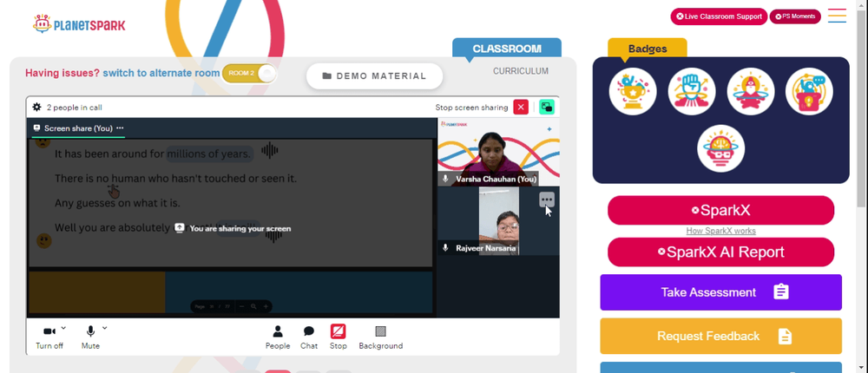Click the Screen share (You) tab label

(x=78, y=128)
